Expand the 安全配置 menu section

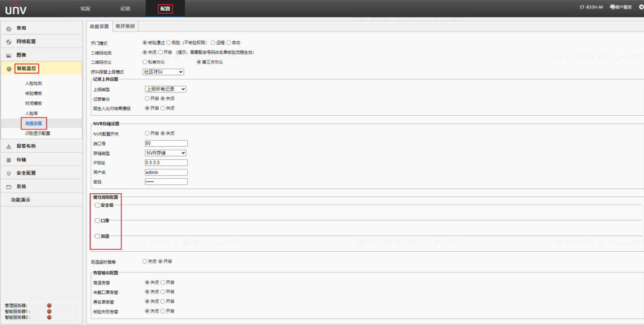pos(42,173)
